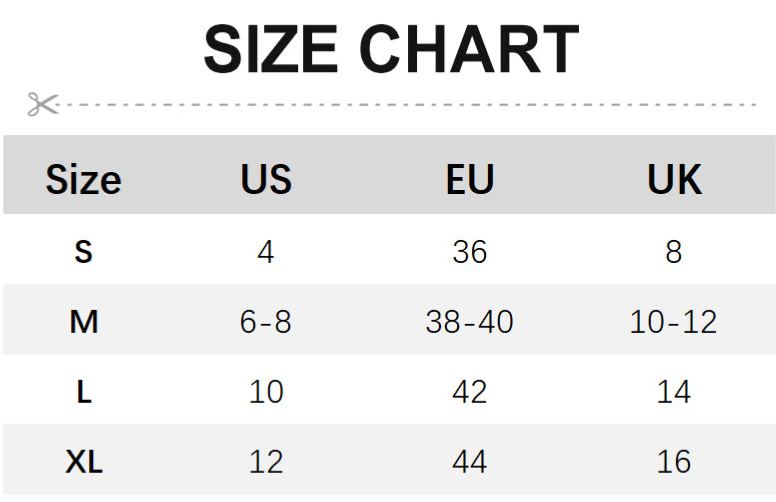This screenshot has width=776, height=502.
Task: Click the S size row label
Action: pos(83,251)
